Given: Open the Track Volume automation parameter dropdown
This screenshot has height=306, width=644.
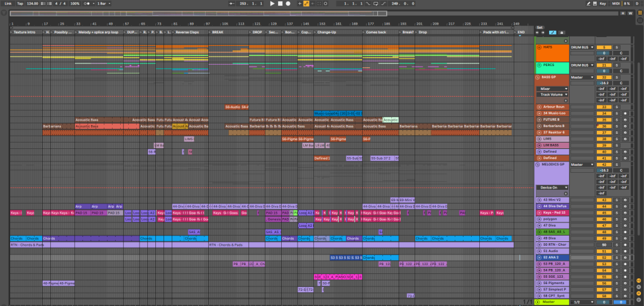Looking at the screenshot, I should pyautogui.click(x=552, y=94).
